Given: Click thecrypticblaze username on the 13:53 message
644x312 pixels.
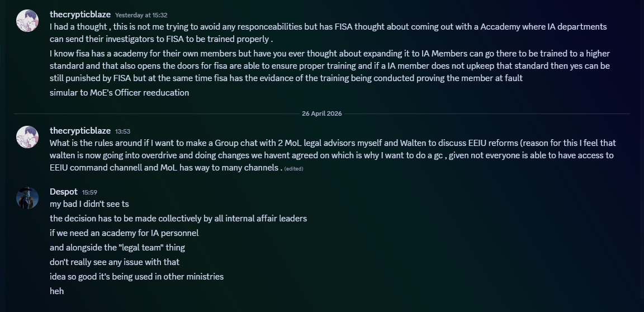Looking at the screenshot, I should 80,131.
